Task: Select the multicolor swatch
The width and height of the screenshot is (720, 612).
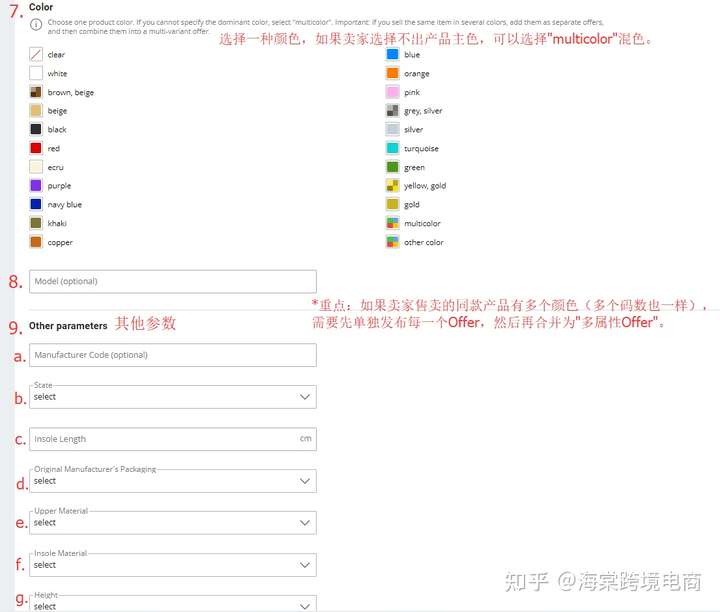Action: (x=393, y=223)
